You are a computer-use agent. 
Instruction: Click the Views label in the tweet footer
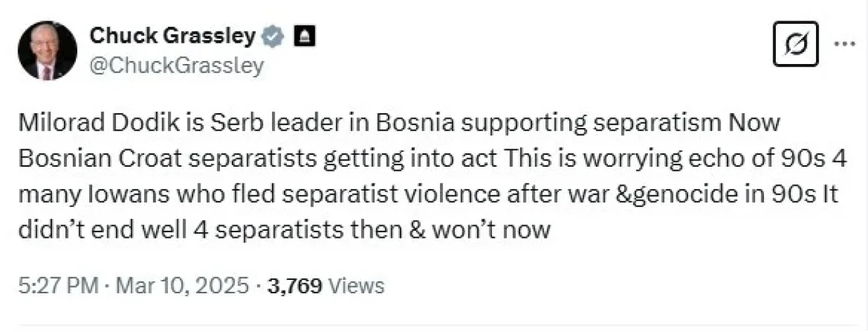tap(356, 286)
